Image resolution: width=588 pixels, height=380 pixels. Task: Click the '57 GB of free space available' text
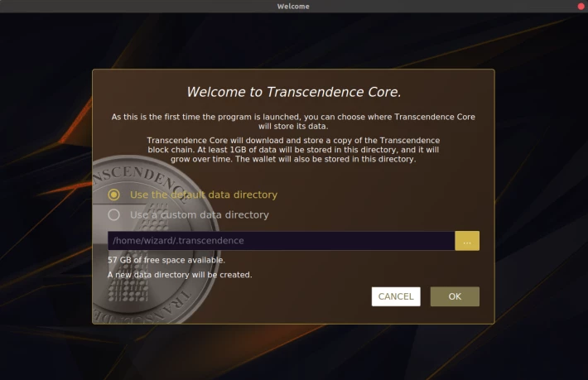166,260
